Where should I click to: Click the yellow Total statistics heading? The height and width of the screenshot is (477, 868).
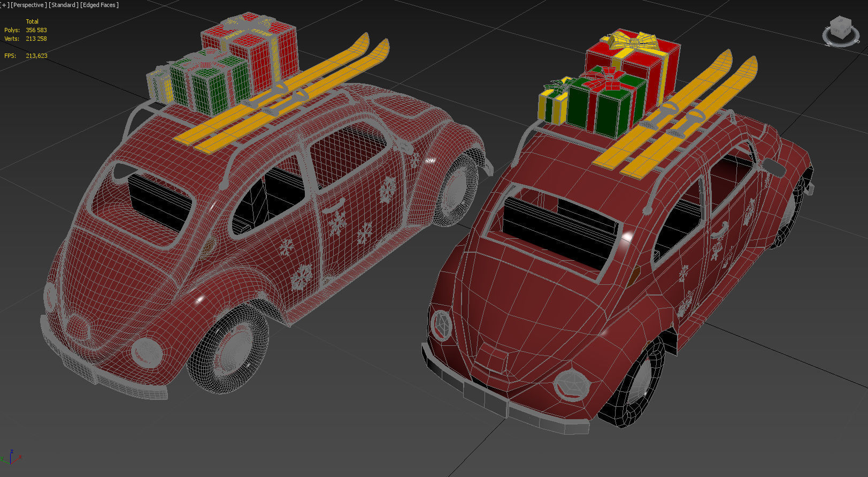click(x=32, y=21)
